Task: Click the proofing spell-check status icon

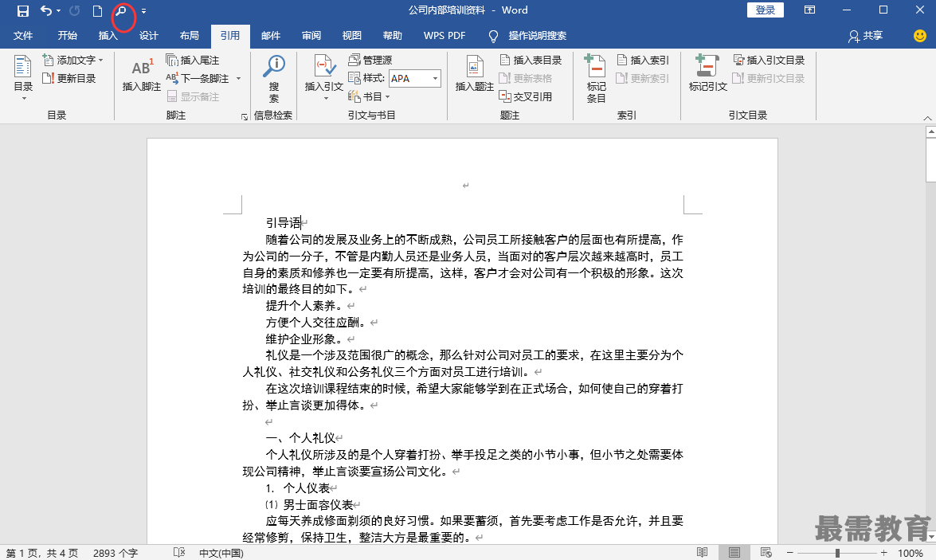Action: tap(179, 553)
